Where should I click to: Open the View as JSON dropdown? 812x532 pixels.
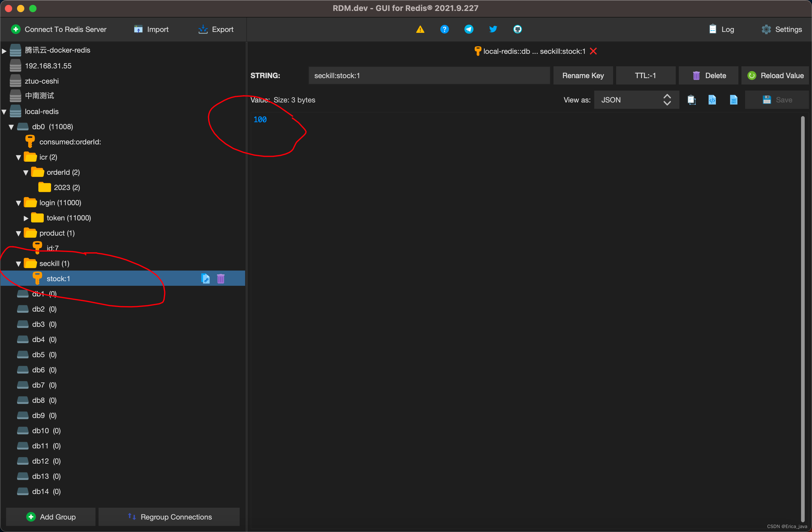click(636, 100)
